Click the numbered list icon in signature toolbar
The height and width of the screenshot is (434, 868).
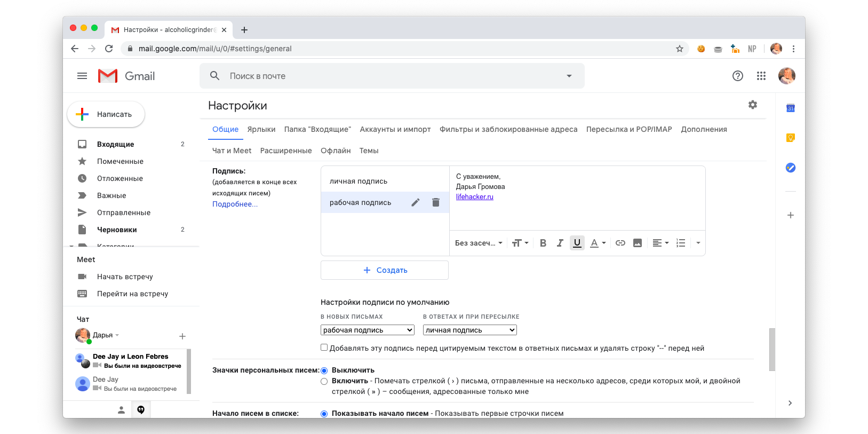coord(681,243)
